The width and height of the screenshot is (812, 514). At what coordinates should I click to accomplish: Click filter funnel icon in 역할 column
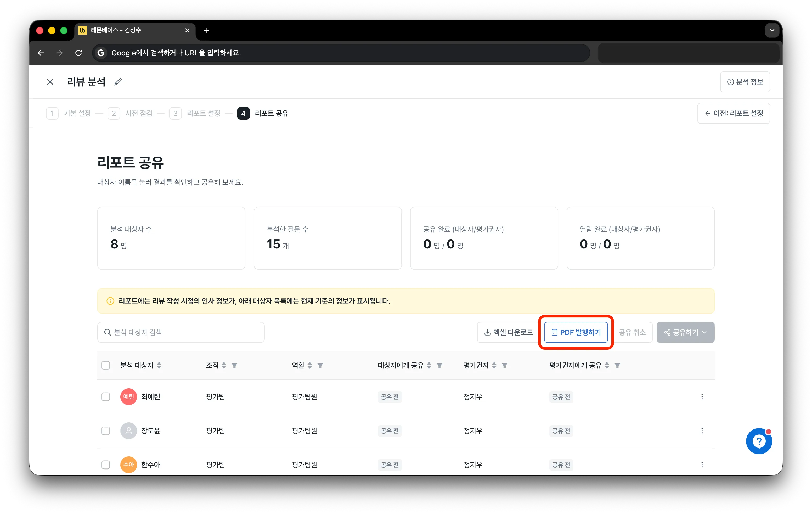pyautogui.click(x=320, y=365)
